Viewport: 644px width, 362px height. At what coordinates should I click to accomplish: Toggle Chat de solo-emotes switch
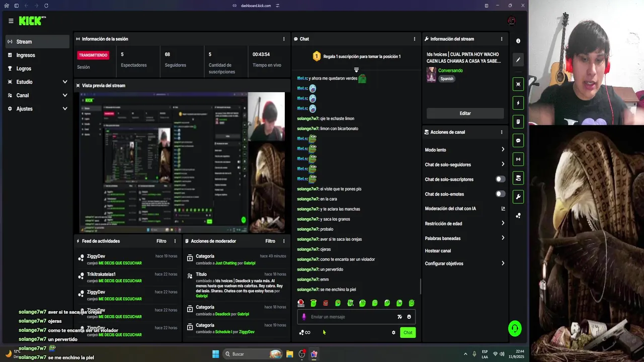click(500, 194)
